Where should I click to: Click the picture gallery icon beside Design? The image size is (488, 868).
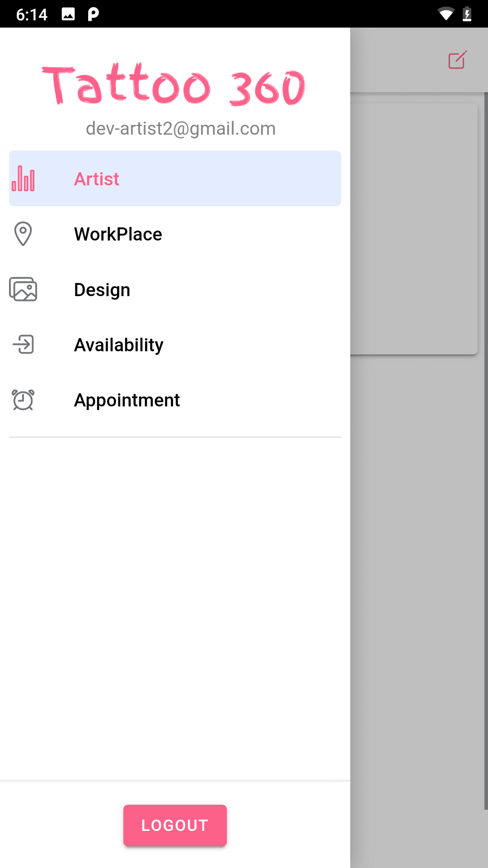[23, 289]
